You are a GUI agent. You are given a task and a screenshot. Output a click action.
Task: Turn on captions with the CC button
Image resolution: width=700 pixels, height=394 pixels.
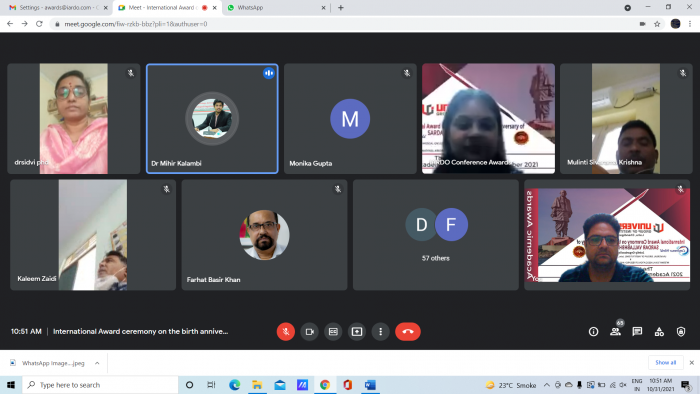coord(333,332)
